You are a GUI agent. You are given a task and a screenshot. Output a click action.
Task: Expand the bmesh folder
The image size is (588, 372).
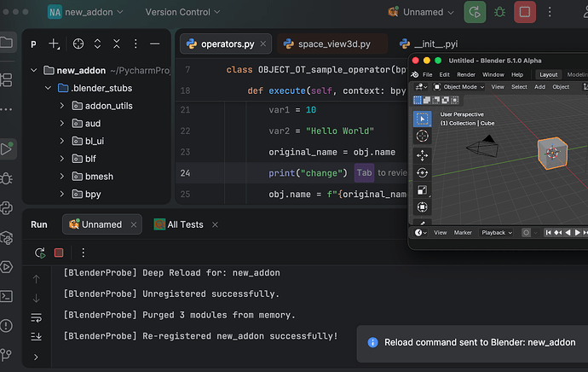62,176
